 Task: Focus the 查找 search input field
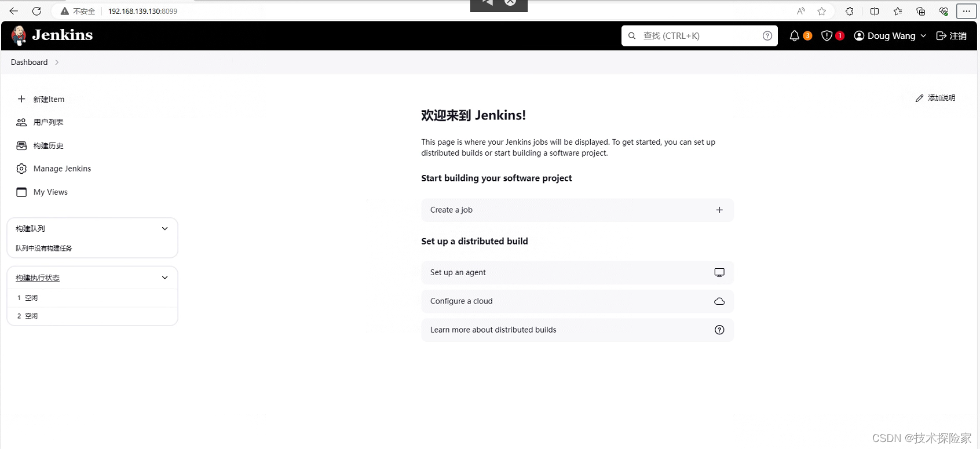(x=700, y=36)
